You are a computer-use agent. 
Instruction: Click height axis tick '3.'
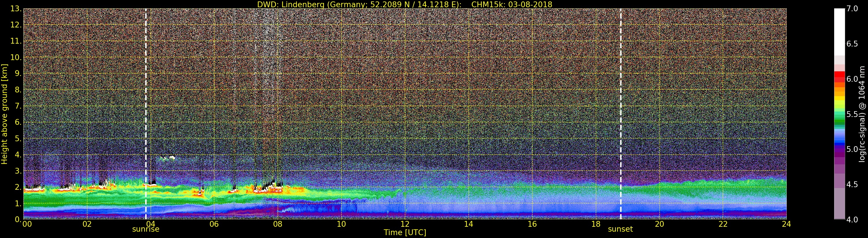click(18, 171)
